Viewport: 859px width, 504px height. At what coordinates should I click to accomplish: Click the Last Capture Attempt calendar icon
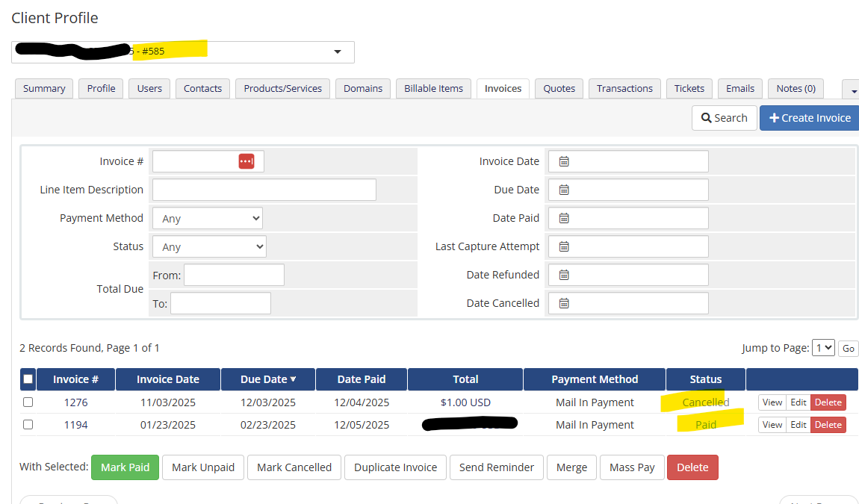[564, 246]
